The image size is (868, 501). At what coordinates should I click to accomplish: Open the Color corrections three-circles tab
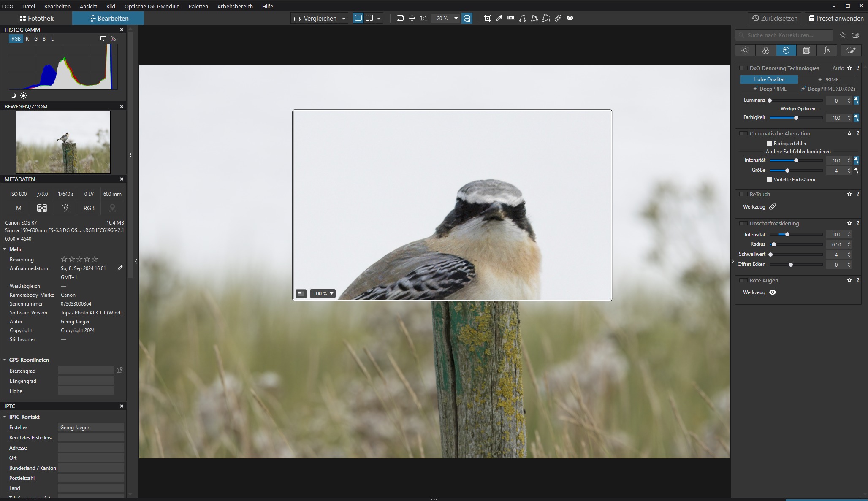[766, 50]
